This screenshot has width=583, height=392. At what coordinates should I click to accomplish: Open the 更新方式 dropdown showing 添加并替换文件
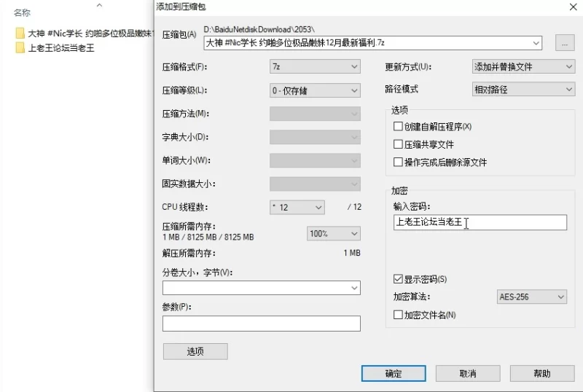[523, 67]
